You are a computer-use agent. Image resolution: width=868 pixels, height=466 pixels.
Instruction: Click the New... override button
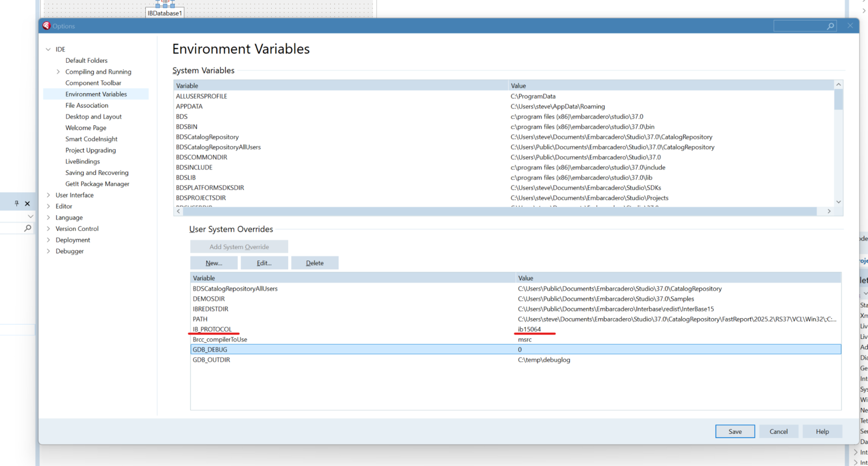(214, 263)
